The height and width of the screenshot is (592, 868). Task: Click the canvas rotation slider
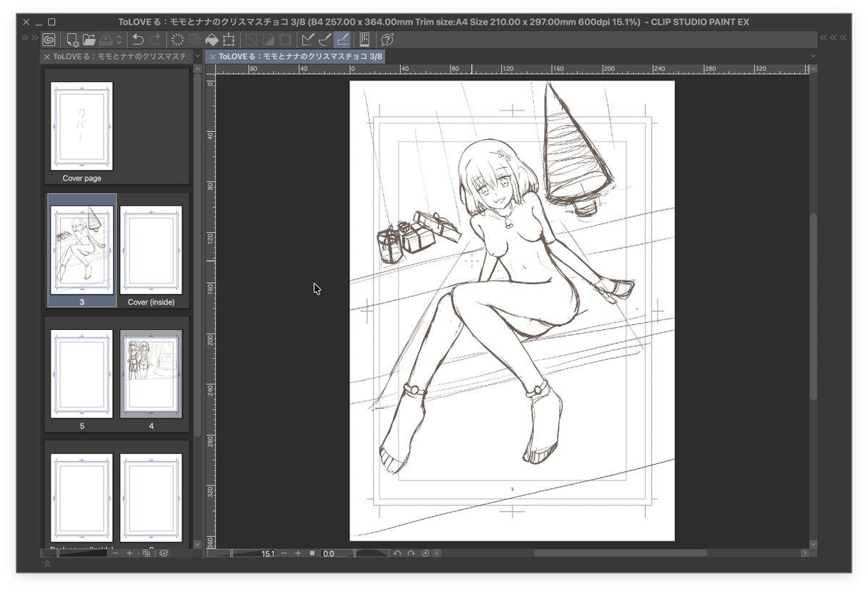(x=373, y=553)
